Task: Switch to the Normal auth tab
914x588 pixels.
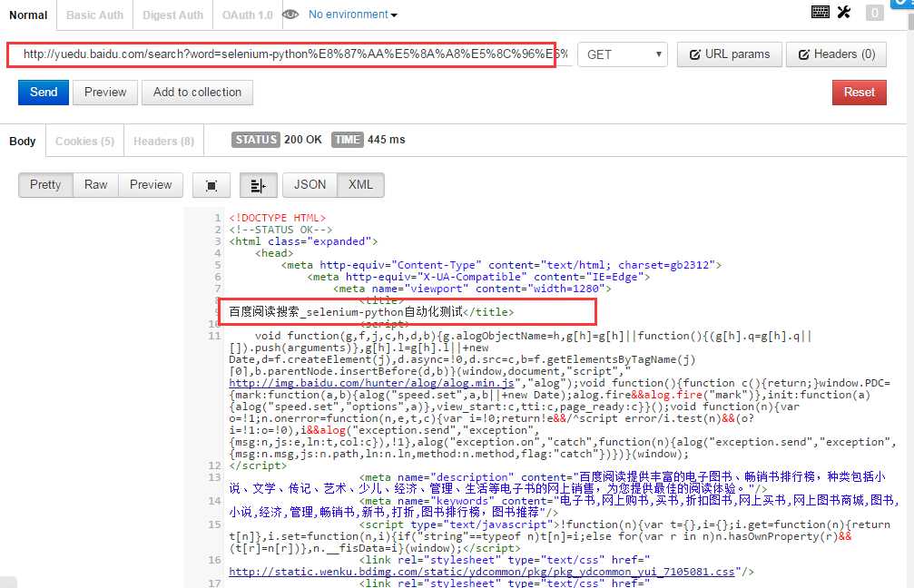Action: point(28,15)
